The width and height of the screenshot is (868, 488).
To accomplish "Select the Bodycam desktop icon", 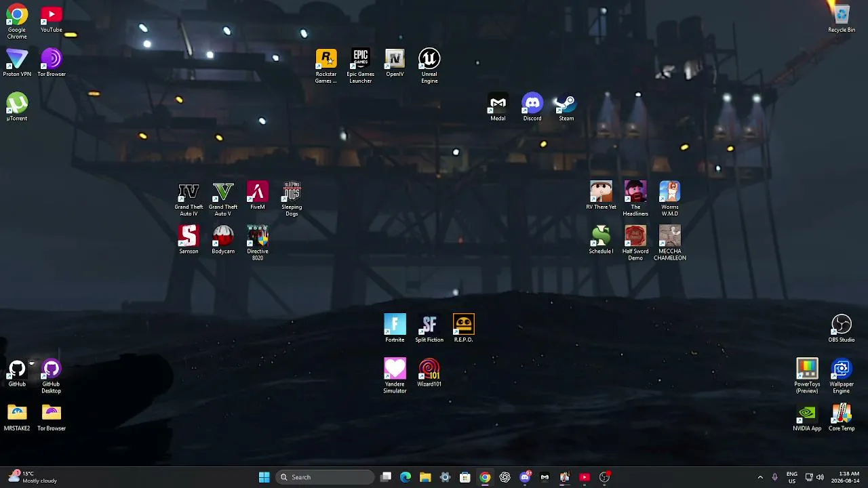I will [x=223, y=240].
